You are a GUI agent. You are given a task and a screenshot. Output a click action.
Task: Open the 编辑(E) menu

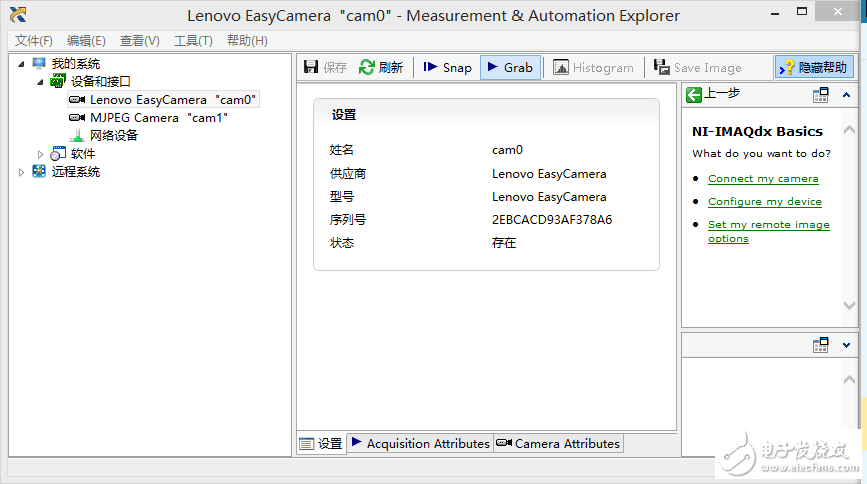click(x=86, y=40)
